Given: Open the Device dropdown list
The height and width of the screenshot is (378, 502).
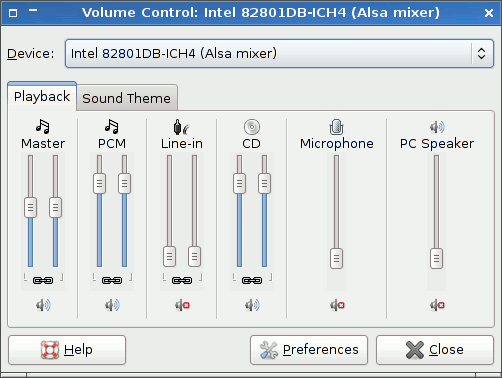Looking at the screenshot, I should click(279, 54).
